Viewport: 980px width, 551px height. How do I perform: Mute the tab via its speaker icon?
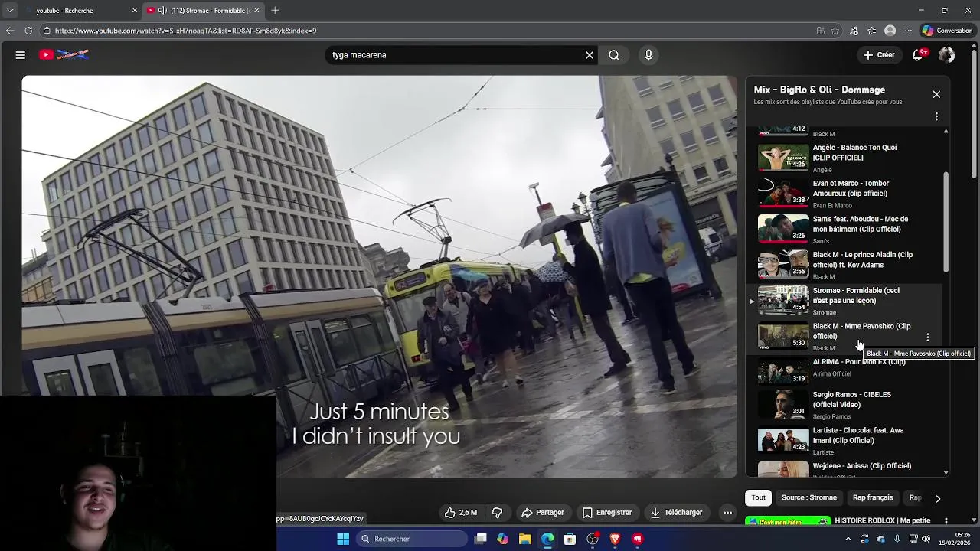click(162, 11)
